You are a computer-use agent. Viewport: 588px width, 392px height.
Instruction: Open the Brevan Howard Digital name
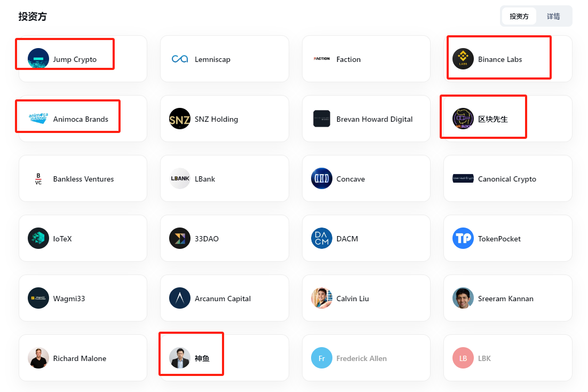click(x=374, y=119)
